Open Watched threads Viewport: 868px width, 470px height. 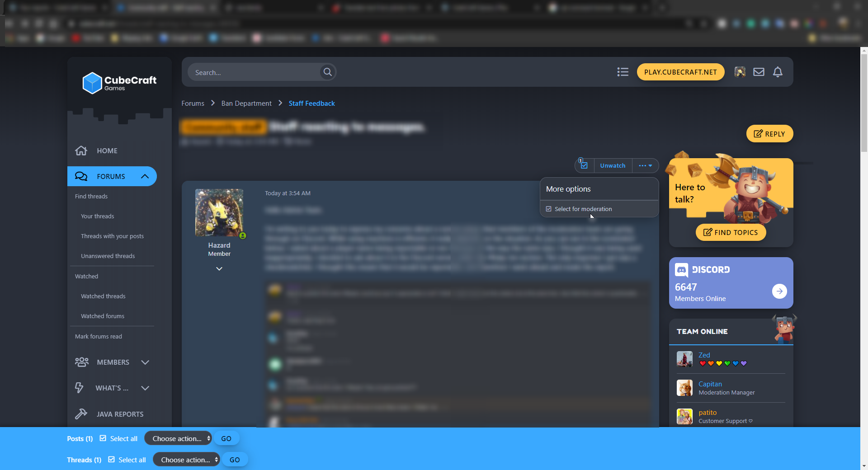(103, 296)
